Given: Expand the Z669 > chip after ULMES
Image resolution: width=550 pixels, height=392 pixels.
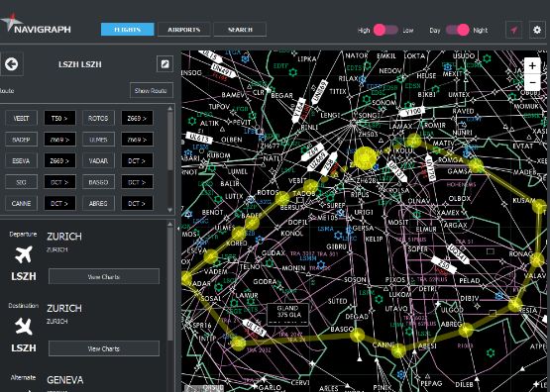Looking at the screenshot, I should pos(137,140).
